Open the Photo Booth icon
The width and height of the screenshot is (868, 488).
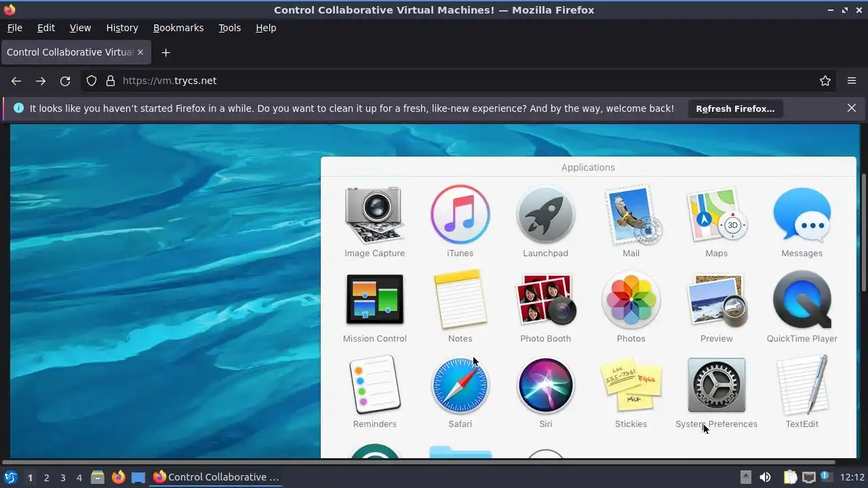[x=545, y=300]
